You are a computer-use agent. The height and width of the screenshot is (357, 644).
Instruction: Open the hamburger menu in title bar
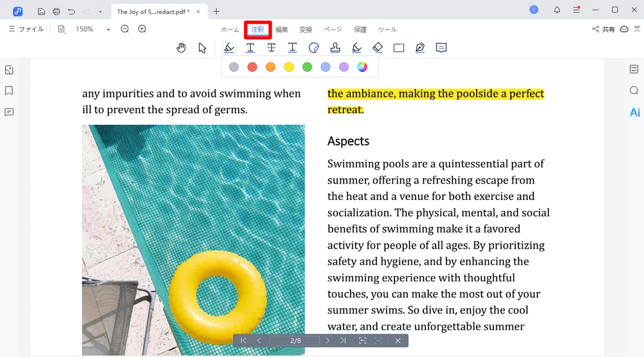click(x=576, y=10)
